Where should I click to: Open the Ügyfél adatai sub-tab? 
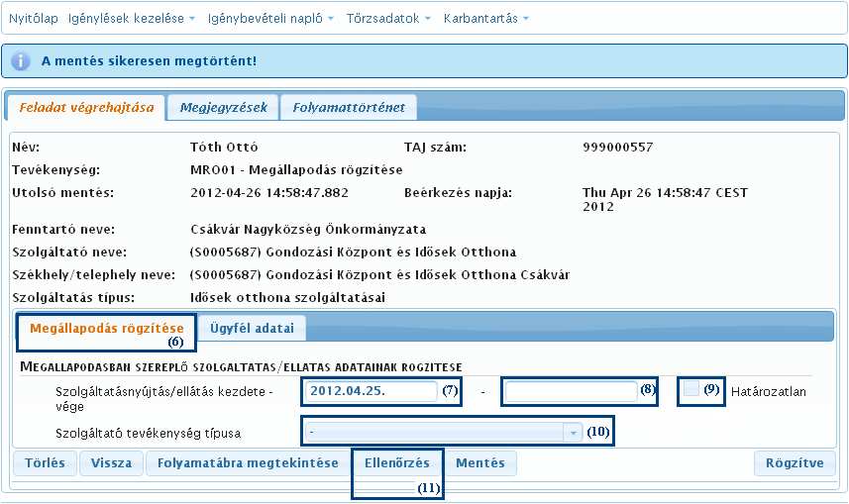pyautogui.click(x=252, y=328)
